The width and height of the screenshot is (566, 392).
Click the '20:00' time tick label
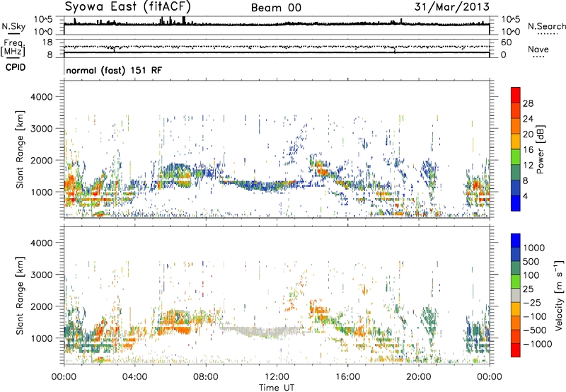[x=419, y=377]
